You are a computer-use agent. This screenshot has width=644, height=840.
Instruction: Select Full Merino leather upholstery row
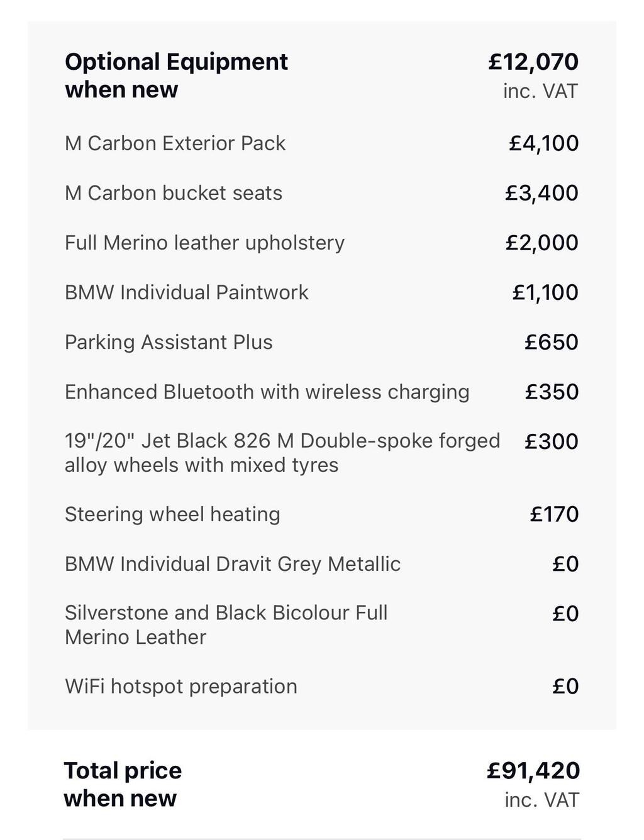pyautogui.click(x=321, y=243)
